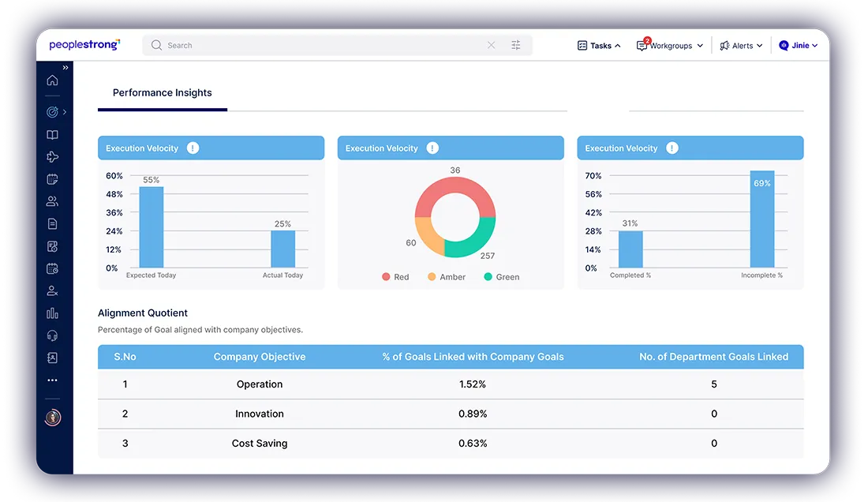The height and width of the screenshot is (502, 868).
Task: Click the S.No column header
Action: pyautogui.click(x=125, y=357)
